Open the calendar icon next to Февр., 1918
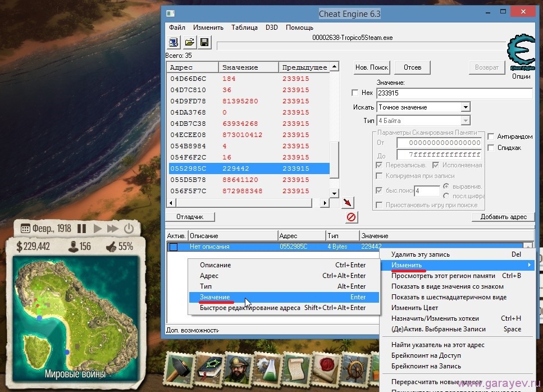The image size is (543, 392). 25,229
